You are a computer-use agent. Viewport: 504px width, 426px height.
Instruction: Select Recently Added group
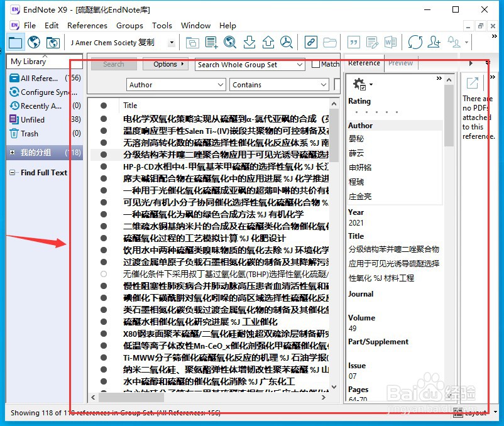(45, 106)
